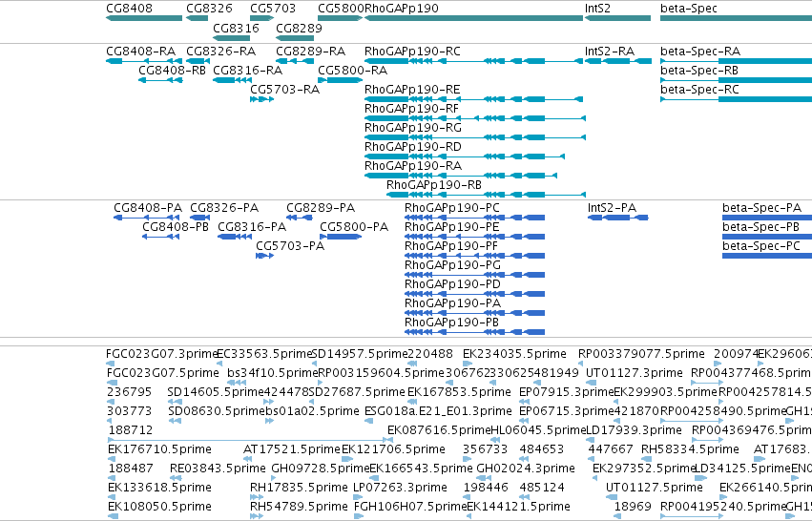Select the RhoGAPp190 gene label
The image size is (812, 521).
(x=402, y=9)
